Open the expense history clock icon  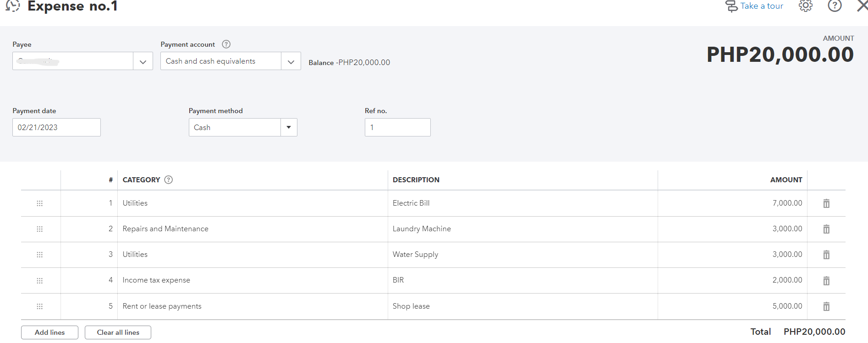click(13, 6)
